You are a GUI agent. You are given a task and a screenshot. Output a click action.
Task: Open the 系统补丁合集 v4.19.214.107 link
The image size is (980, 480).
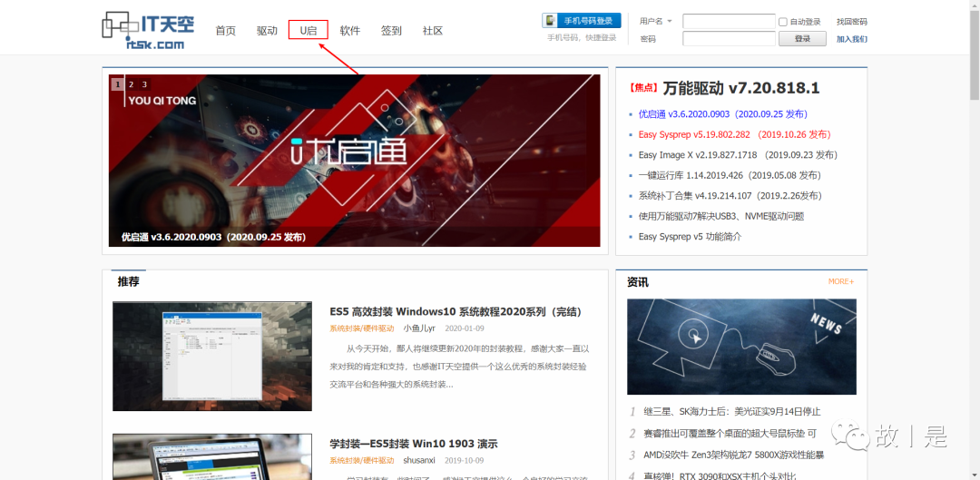730,196
